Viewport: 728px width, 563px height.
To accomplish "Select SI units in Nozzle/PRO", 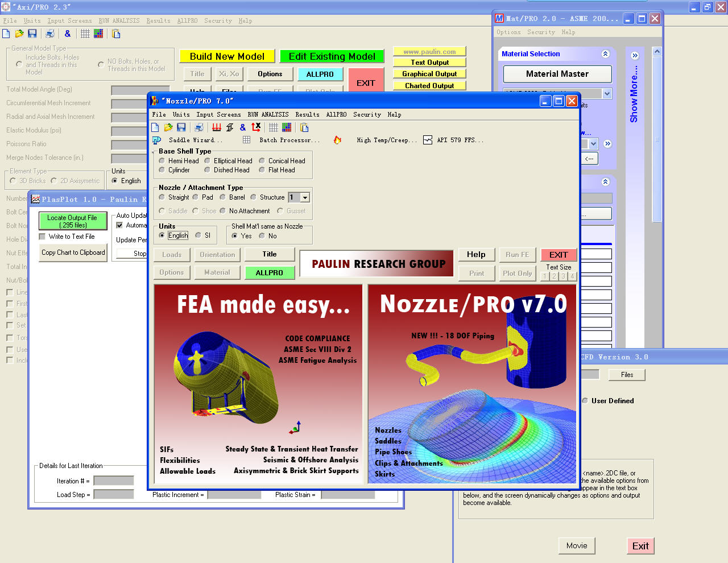I will pyautogui.click(x=198, y=235).
